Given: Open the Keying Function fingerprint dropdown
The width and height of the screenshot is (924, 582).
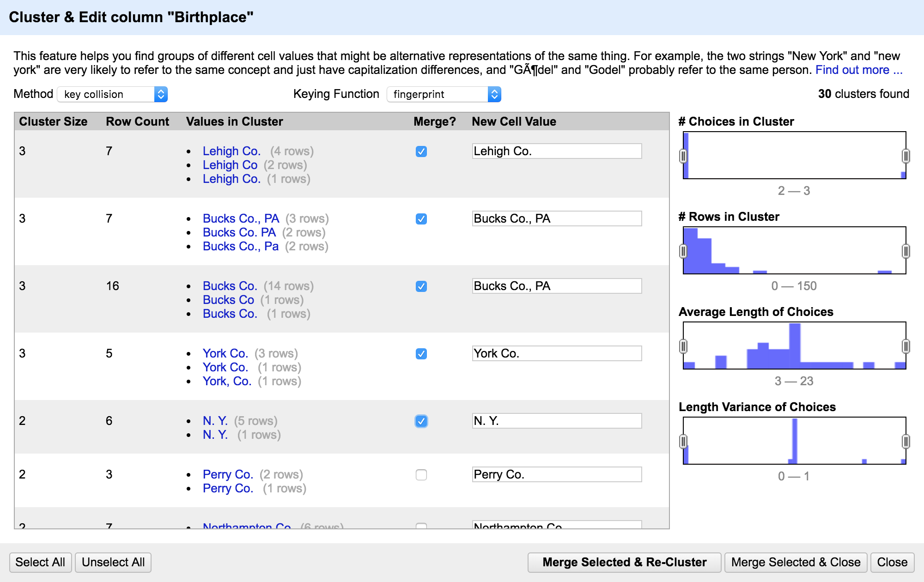Looking at the screenshot, I should click(x=444, y=94).
